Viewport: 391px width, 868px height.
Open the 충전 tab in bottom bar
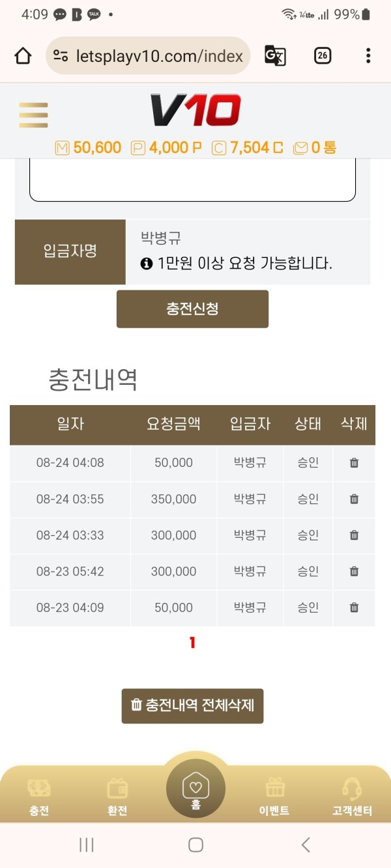point(39,798)
